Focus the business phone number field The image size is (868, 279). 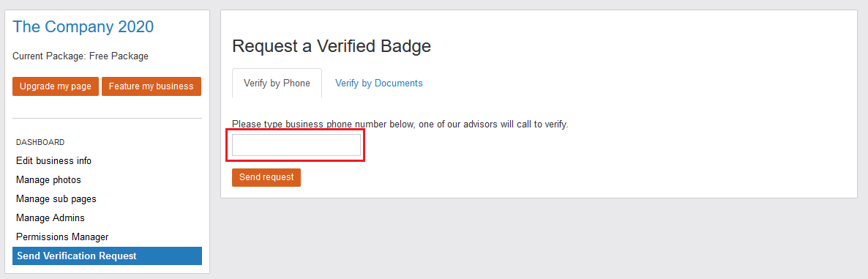pyautogui.click(x=296, y=145)
